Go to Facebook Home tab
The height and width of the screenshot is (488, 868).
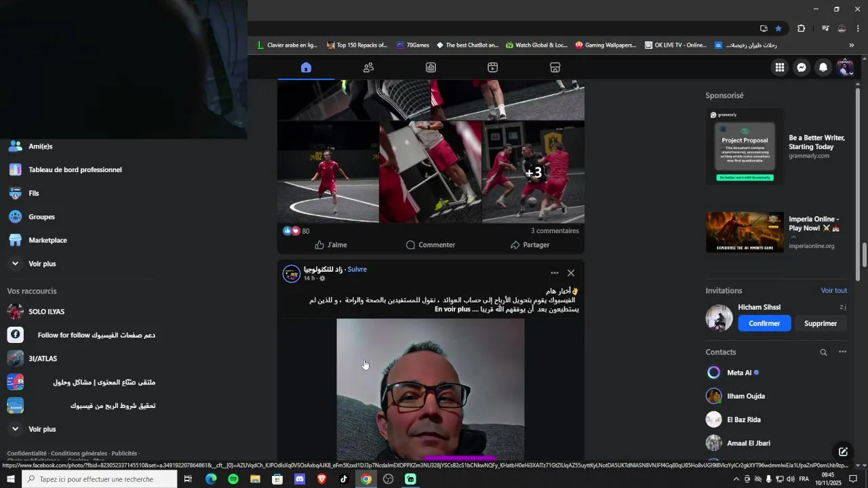[x=306, y=68]
